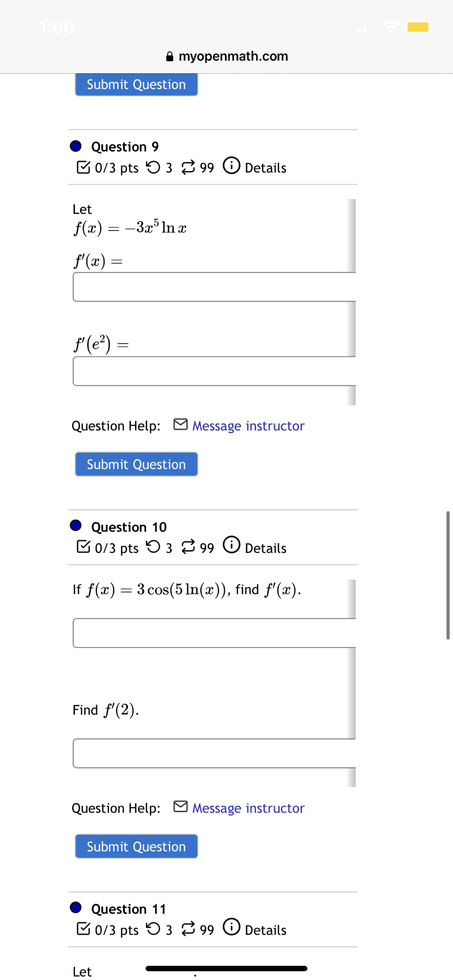The width and height of the screenshot is (453, 980).
Task: Click the Message instructor envelope icon under Question 9
Action: click(181, 424)
